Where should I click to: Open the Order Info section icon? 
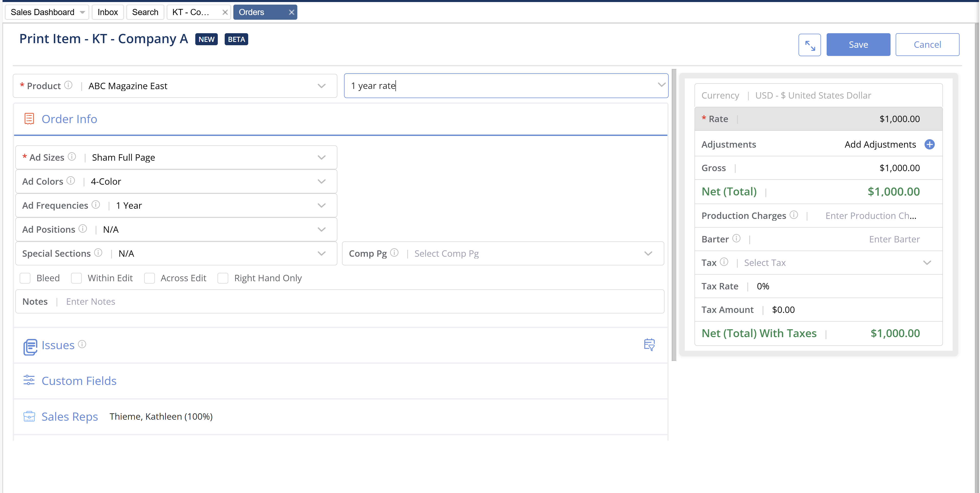coord(29,118)
